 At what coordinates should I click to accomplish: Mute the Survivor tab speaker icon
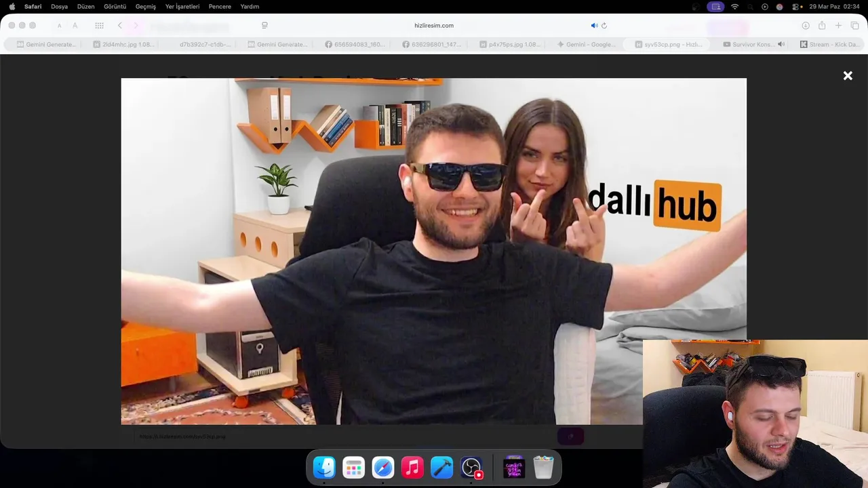[x=781, y=44]
